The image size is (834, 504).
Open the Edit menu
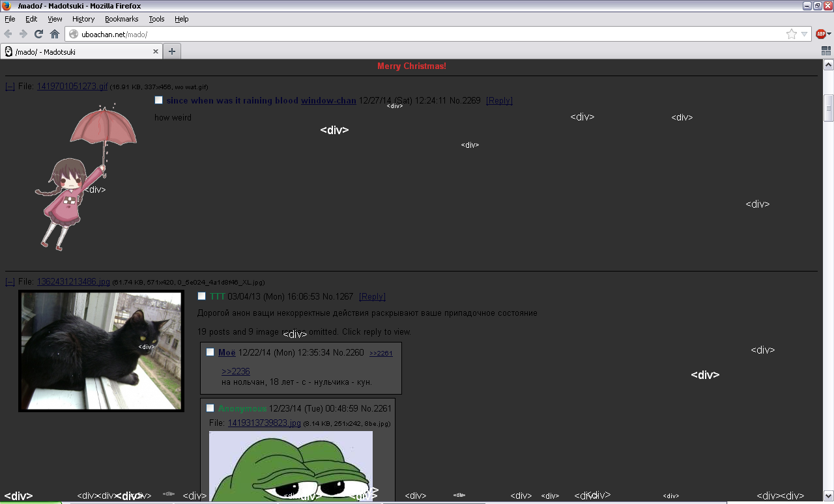(31, 19)
